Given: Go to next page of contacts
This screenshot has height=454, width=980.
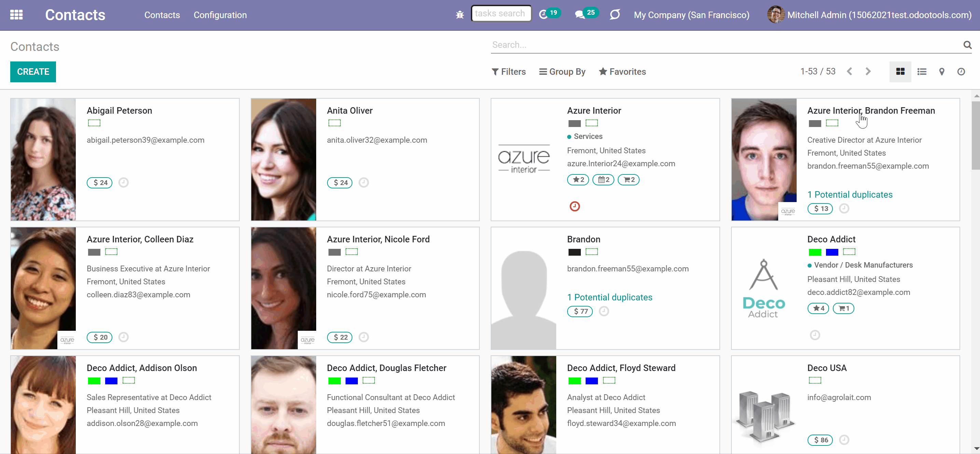Looking at the screenshot, I should 868,71.
